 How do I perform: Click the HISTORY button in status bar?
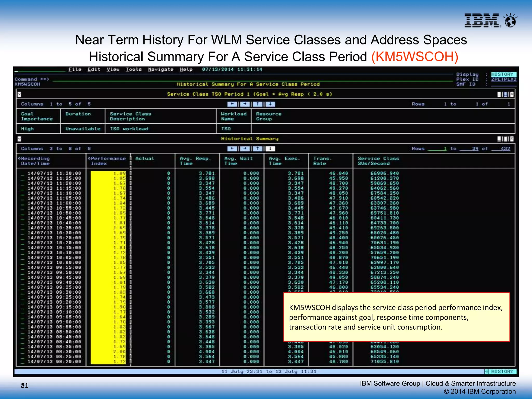[x=502, y=371]
